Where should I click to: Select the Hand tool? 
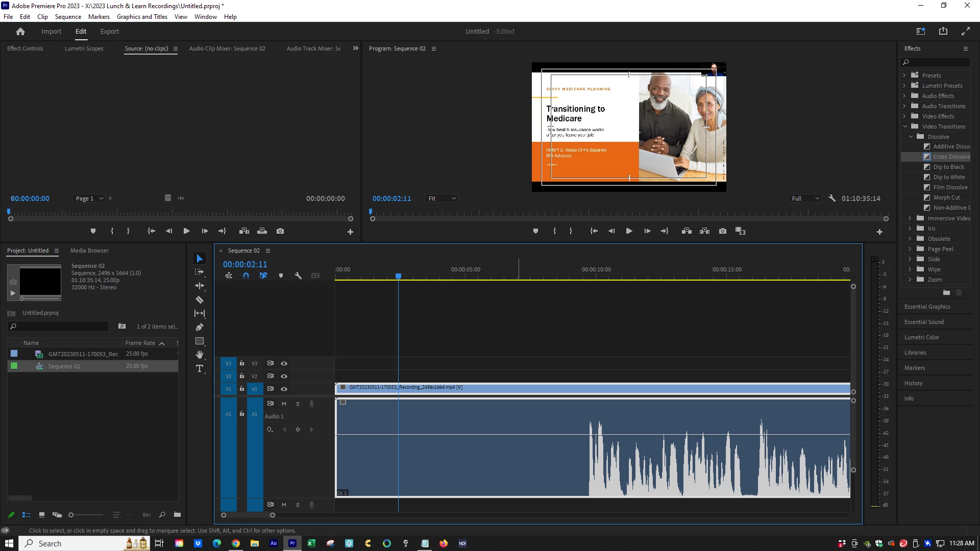(x=200, y=355)
